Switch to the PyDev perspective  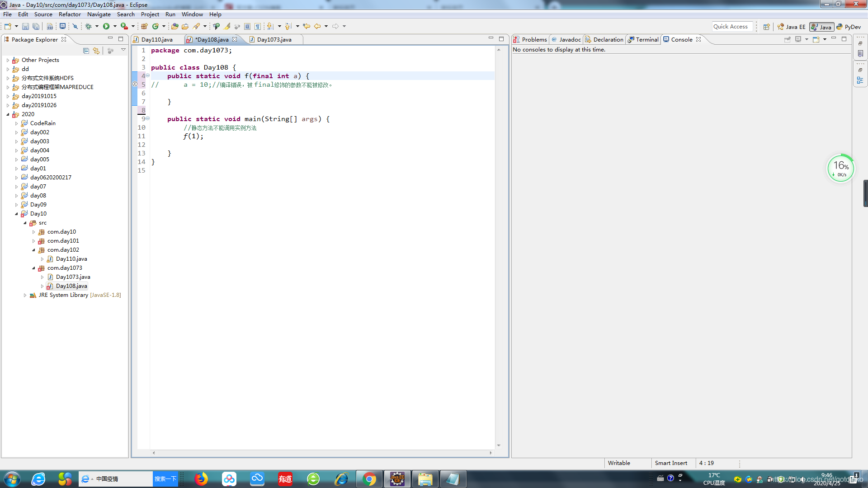[x=849, y=27]
